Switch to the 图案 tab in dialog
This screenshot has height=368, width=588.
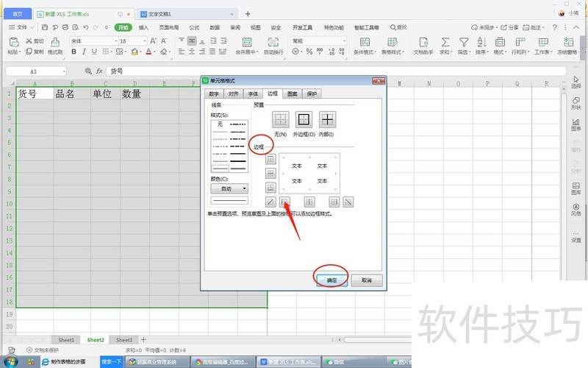(293, 94)
